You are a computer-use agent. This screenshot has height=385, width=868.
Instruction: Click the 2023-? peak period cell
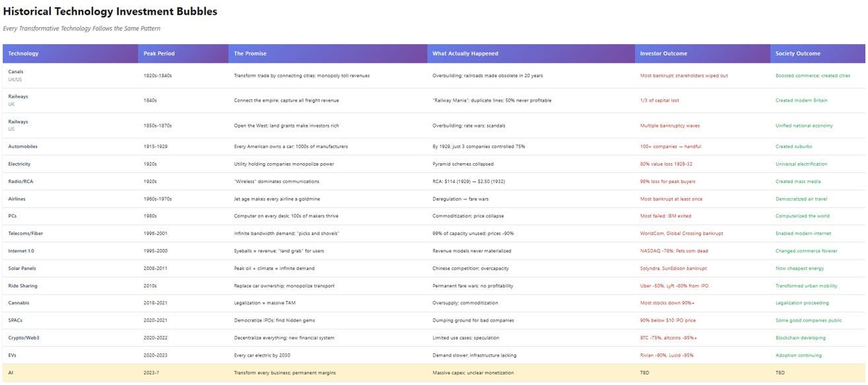pos(184,372)
